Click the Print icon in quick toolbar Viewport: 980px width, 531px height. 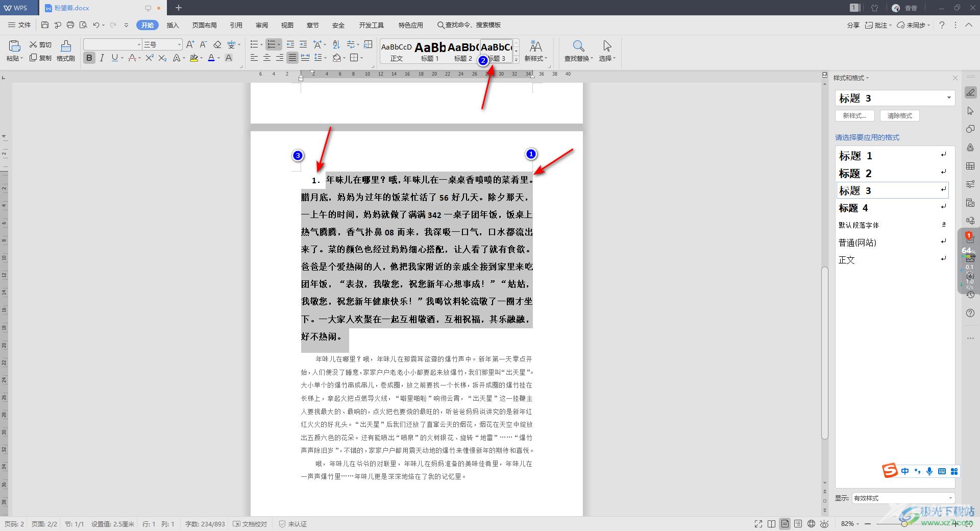[x=70, y=25]
